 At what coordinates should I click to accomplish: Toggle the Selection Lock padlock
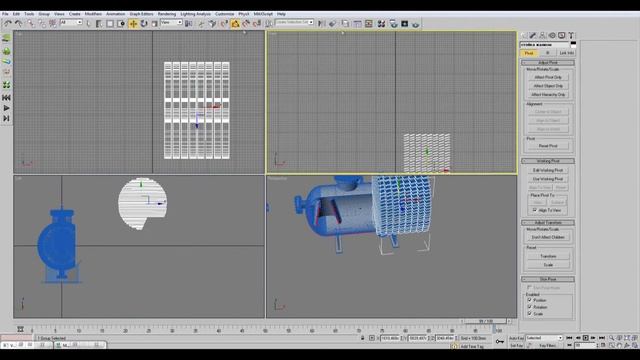point(362,338)
